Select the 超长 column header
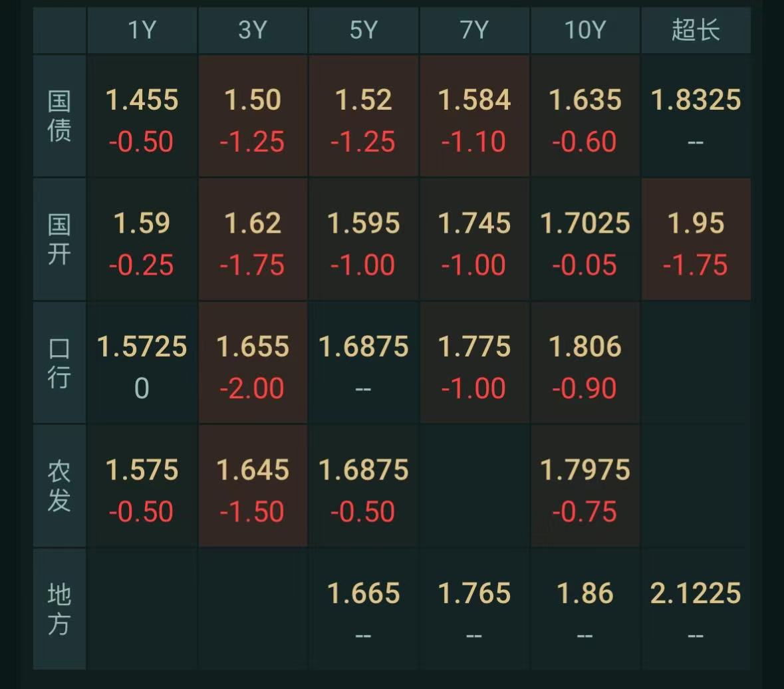This screenshot has height=689, width=784. (696, 30)
